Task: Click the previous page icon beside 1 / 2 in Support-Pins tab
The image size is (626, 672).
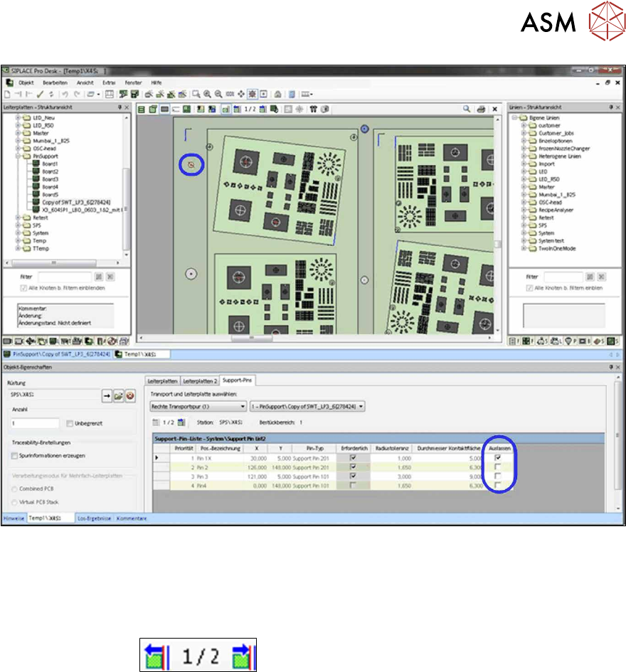Action: (x=156, y=422)
